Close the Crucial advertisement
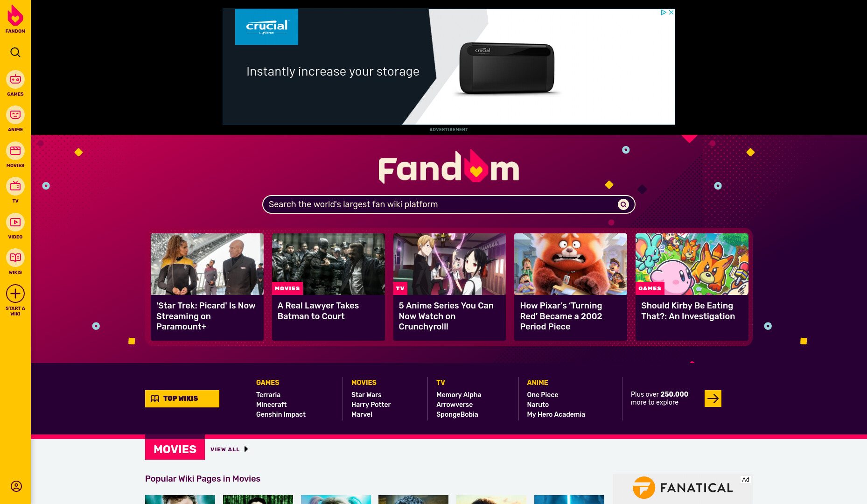The height and width of the screenshot is (504, 867). coord(671,13)
